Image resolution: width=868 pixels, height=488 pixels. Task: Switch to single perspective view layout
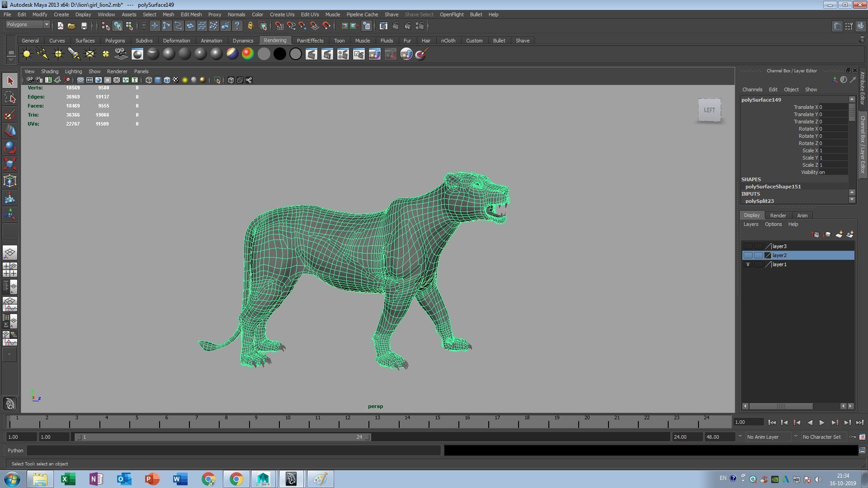[x=10, y=253]
